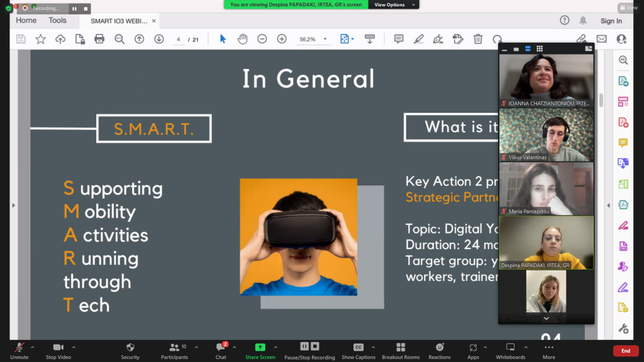
Task: Expand audio options arrow beside Unmute
Action: coord(33,346)
